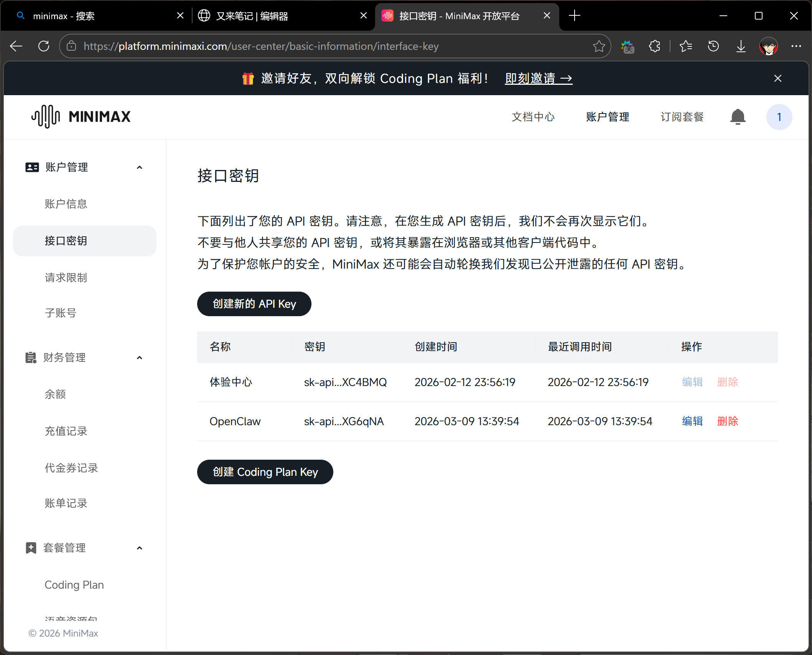
Task: Click key value sk-api...XG6qNA
Action: [x=344, y=421]
